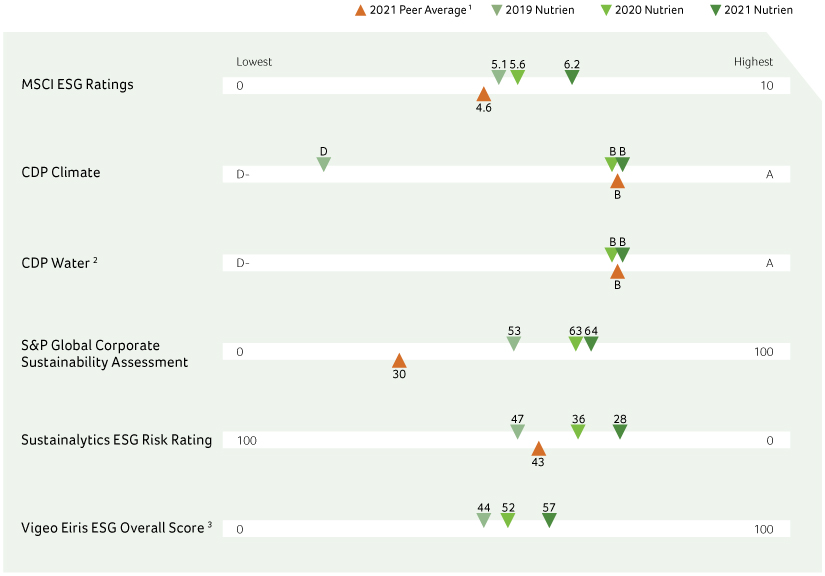The image size is (825, 576).
Task: Select the 4.6 peer average MSCI marker
Action: tap(484, 94)
